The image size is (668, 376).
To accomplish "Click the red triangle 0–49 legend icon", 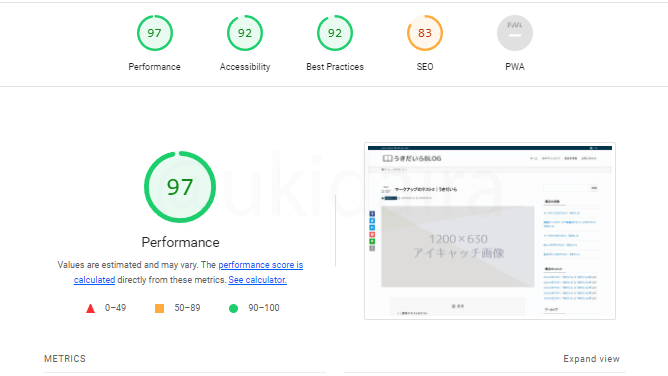I will (x=90, y=308).
